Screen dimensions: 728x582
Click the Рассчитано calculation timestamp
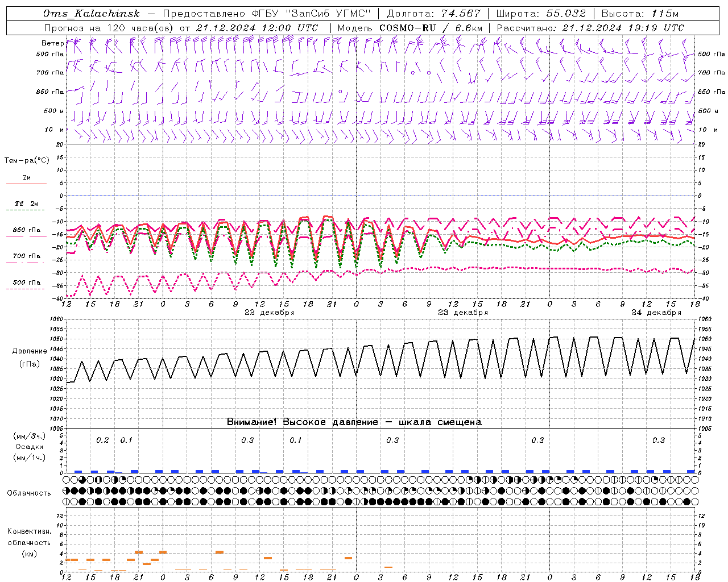tap(590, 28)
